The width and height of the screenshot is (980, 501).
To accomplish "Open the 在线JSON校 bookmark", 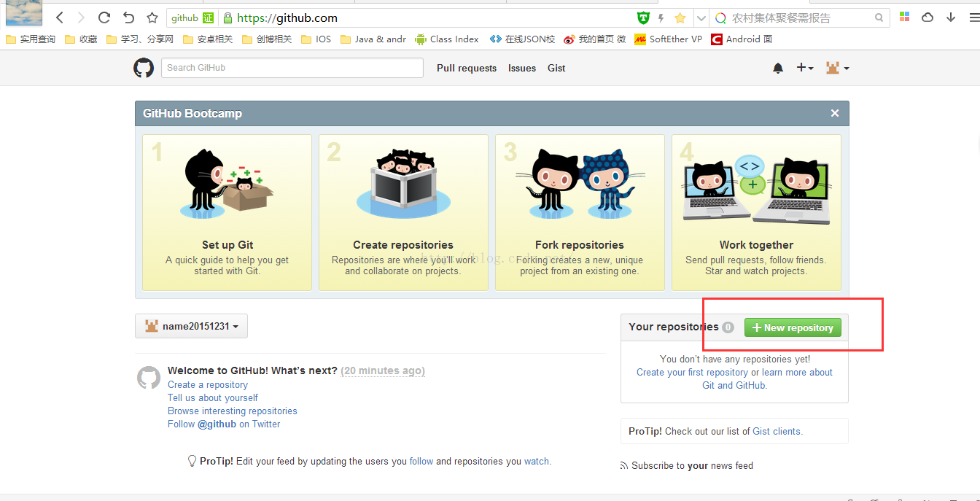I will click(522, 39).
